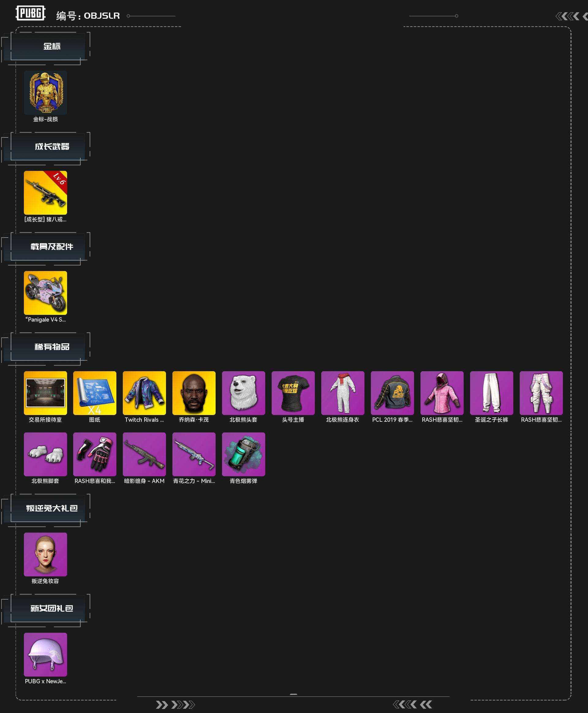Viewport: 588px width, 713px height.
Task: Select the Lv.6 growth weapon icon
Action: [45, 193]
